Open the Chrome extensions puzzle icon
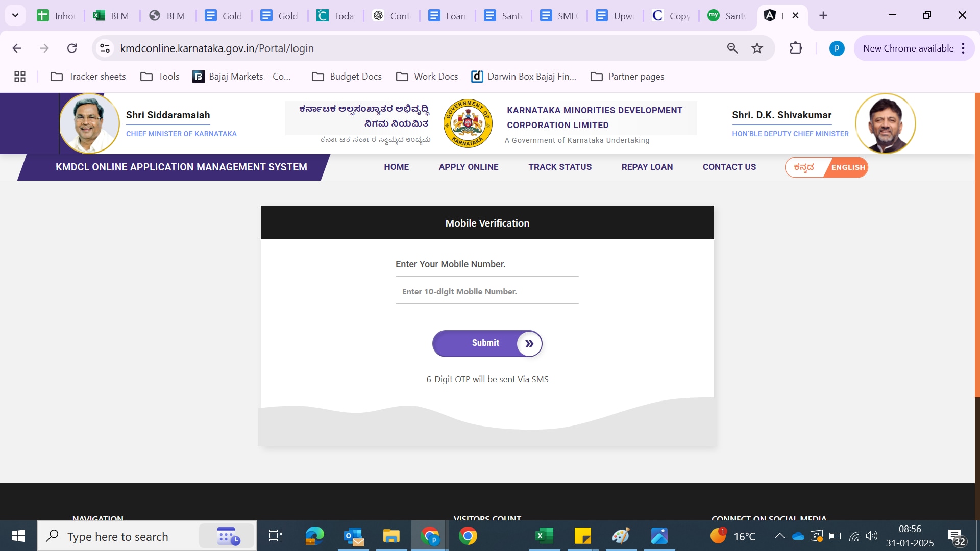980x551 pixels. click(x=796, y=48)
